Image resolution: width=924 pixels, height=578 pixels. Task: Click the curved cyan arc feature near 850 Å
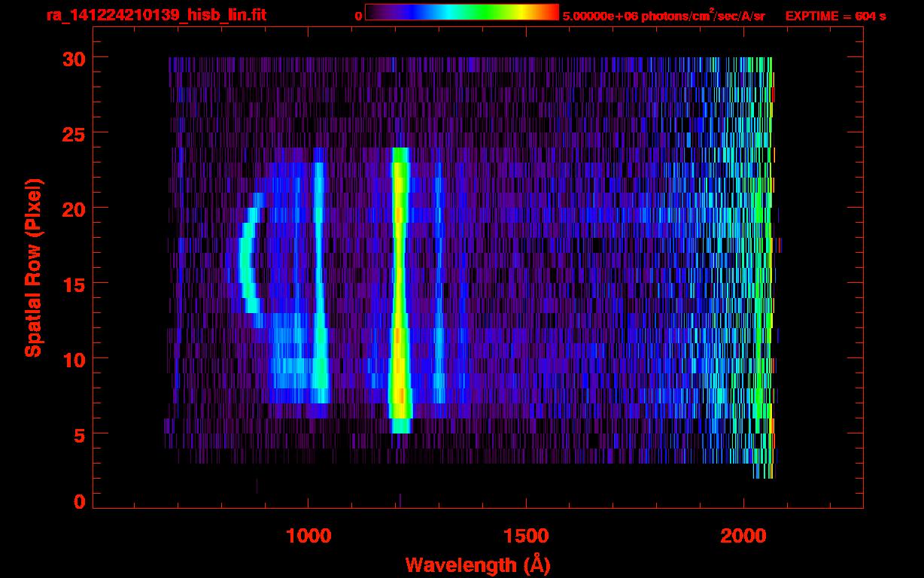(249, 260)
